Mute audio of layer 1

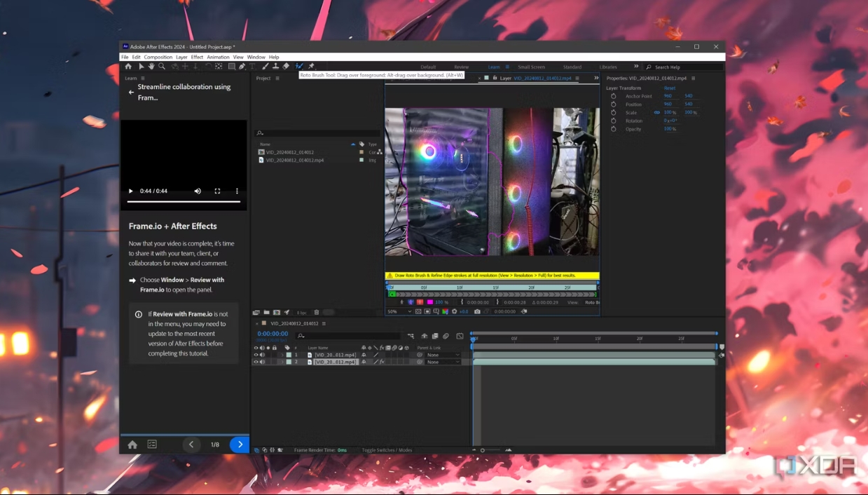pyautogui.click(x=262, y=355)
